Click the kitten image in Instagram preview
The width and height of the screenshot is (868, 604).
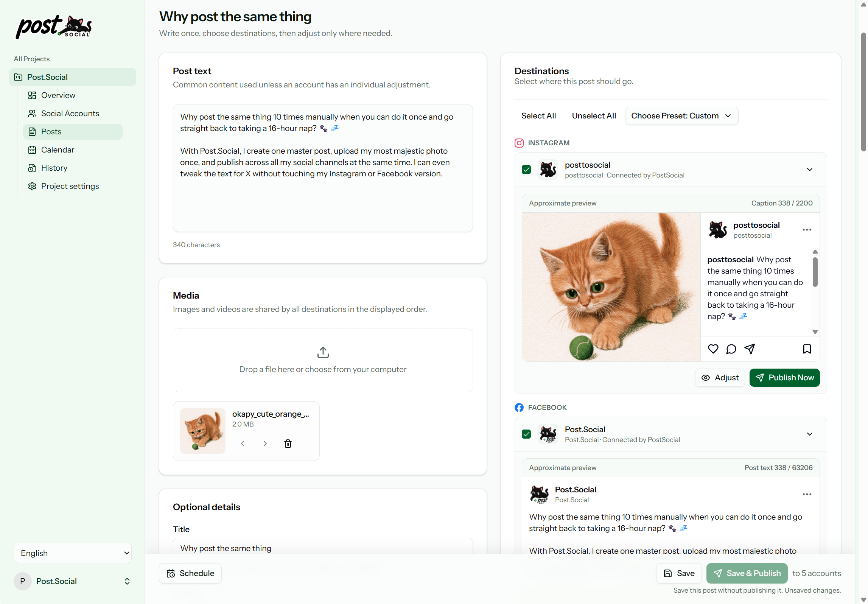[x=611, y=287]
